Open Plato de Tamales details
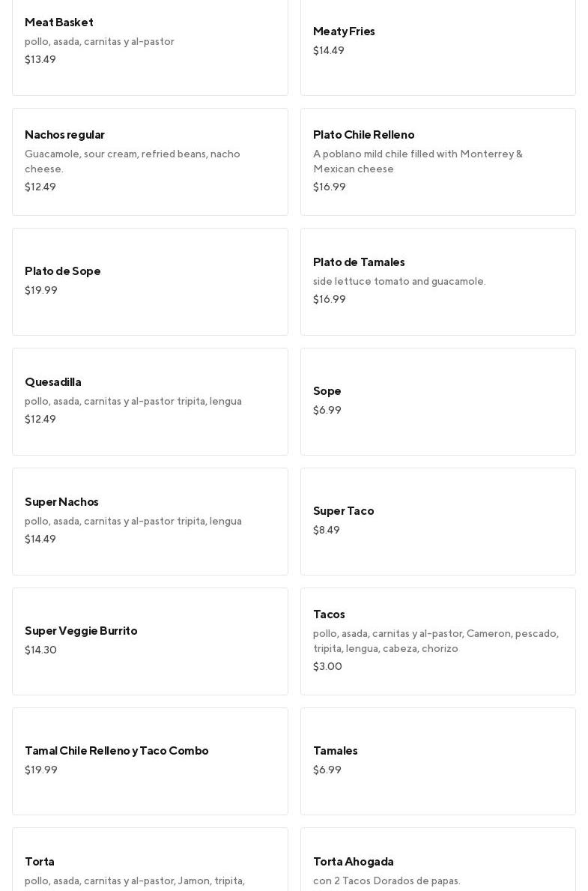The image size is (588, 891). pos(437,281)
